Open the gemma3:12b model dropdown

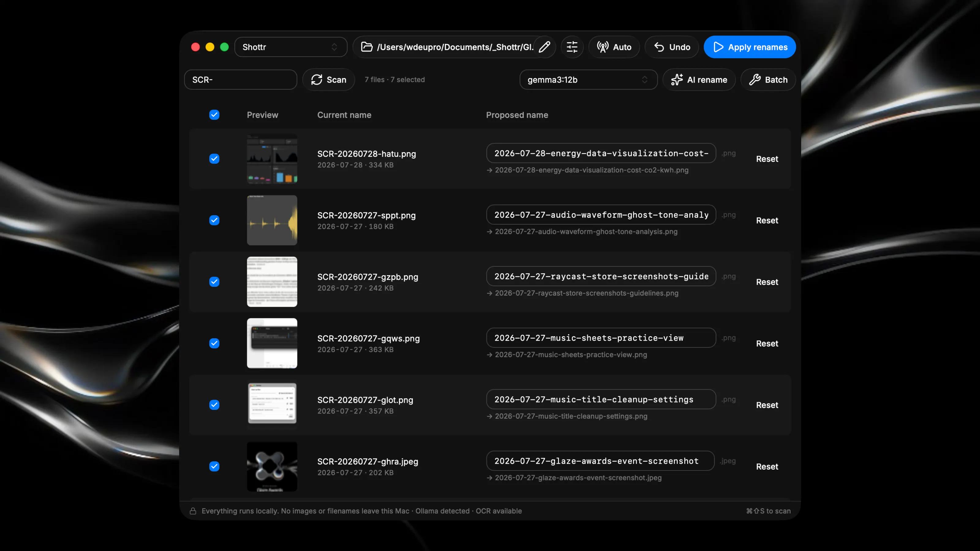click(588, 80)
